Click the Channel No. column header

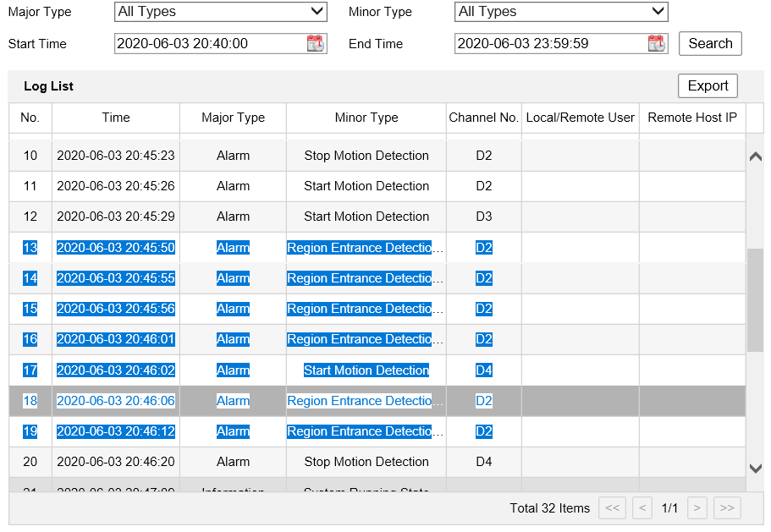pos(483,118)
